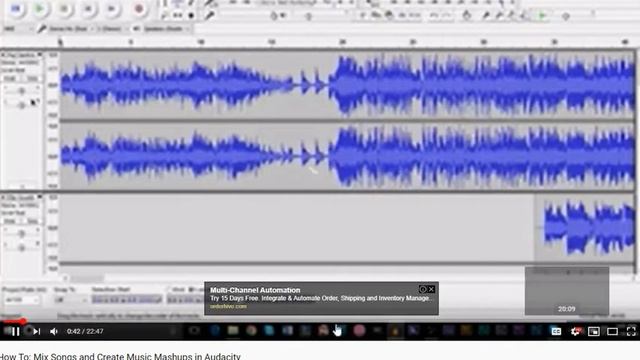The width and height of the screenshot is (640, 360).
Task: Click the horizontal scrollbar thumb below tracks
Action: [x=87, y=278]
